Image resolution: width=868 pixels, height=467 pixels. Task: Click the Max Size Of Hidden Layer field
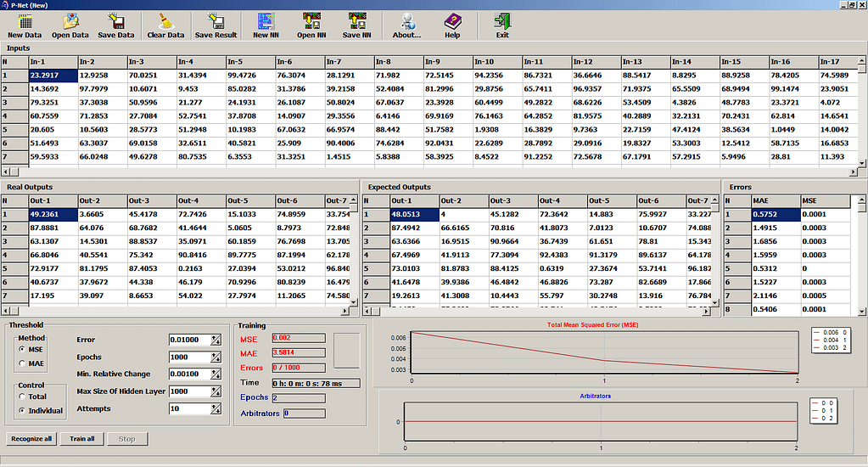tap(189, 391)
